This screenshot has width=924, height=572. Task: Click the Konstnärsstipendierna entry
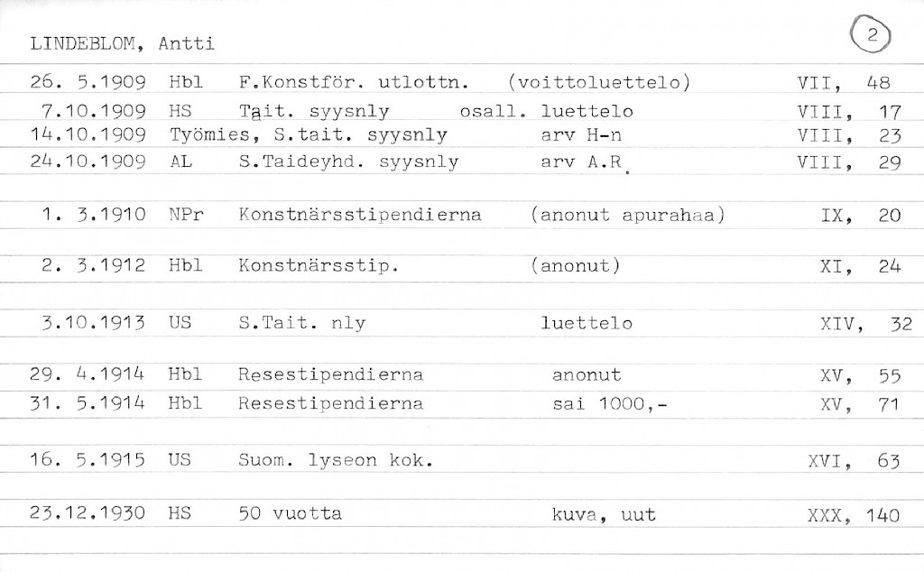[360, 216]
